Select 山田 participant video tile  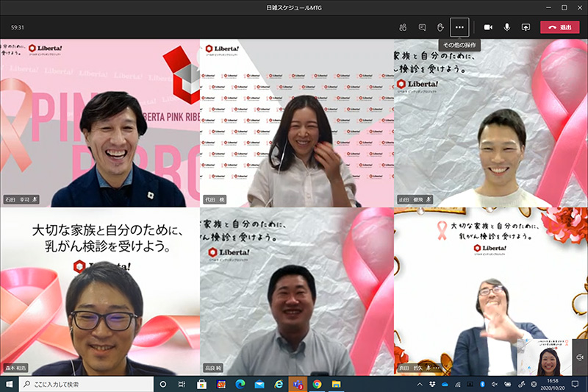click(x=491, y=123)
